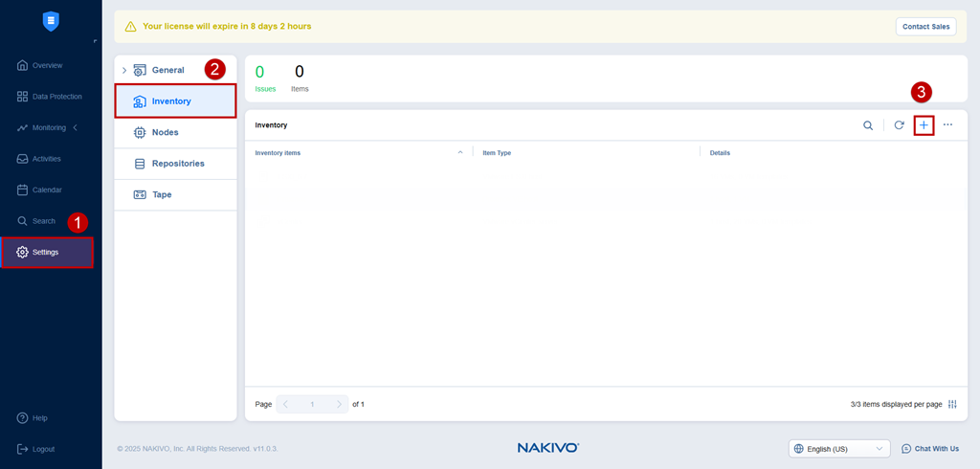Sort by Details column
980x469 pixels.
[x=720, y=152]
